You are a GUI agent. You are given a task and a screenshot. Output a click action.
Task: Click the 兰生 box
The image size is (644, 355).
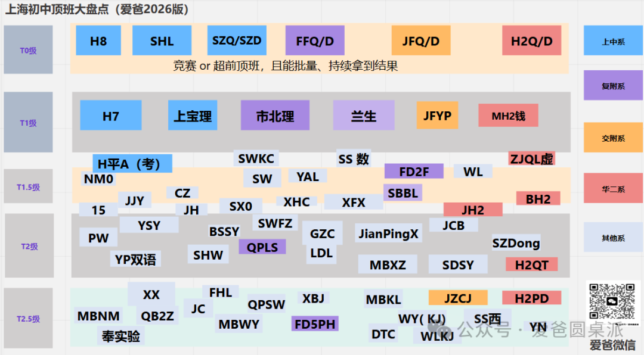pos(364,116)
